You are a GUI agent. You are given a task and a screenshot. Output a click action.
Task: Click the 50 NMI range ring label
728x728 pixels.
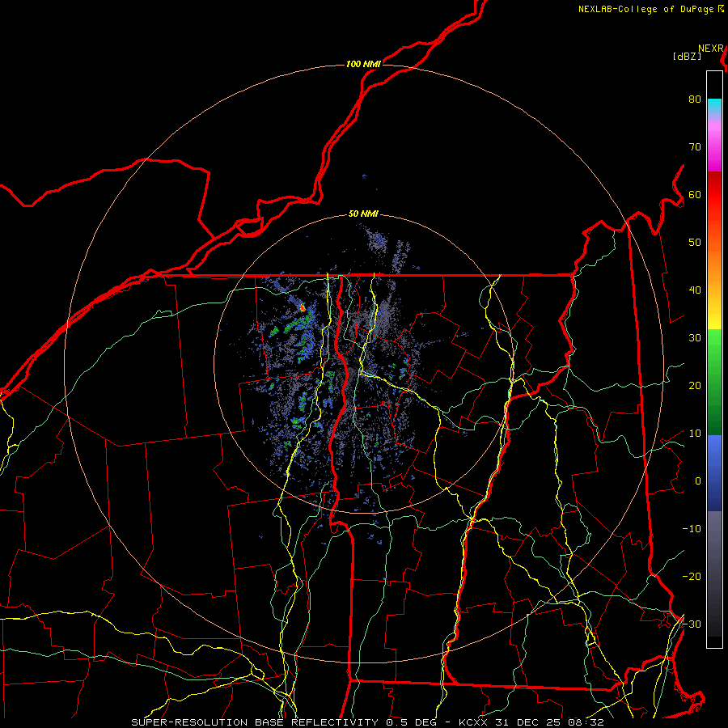tap(363, 214)
